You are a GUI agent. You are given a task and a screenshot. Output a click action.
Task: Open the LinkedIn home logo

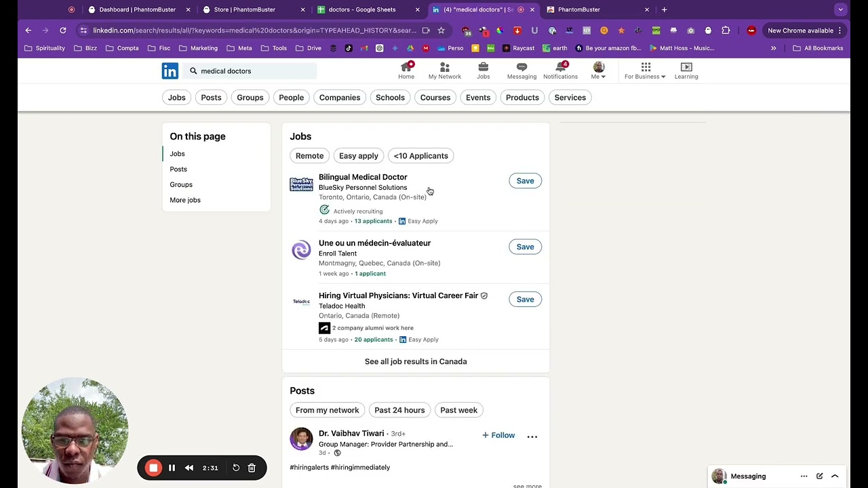coord(170,70)
